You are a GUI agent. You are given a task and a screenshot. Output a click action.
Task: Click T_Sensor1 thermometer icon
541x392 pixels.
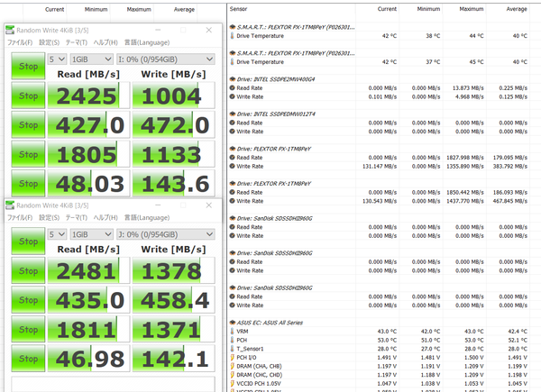click(233, 349)
